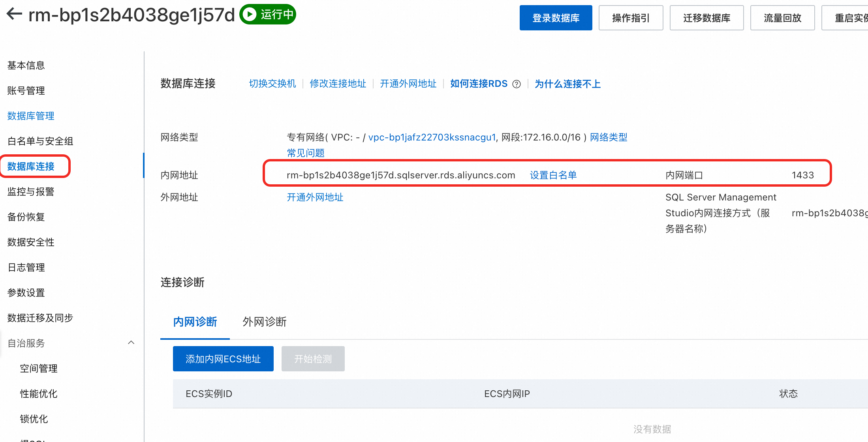Viewport: 868px width, 442px height.
Task: Select the 内网诊断 tab
Action: [195, 322]
